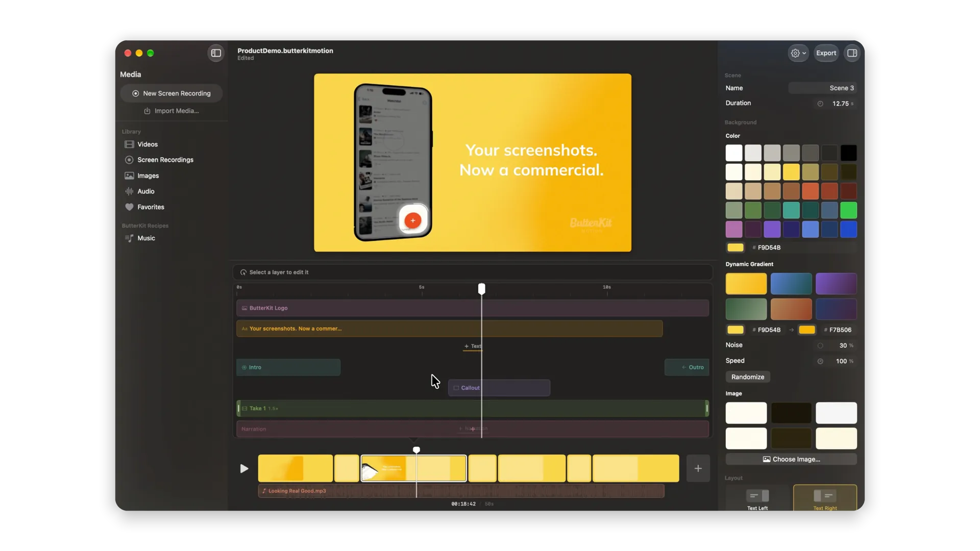980x551 pixels.
Task: Click the Speed stepper clock icon
Action: coord(820,361)
